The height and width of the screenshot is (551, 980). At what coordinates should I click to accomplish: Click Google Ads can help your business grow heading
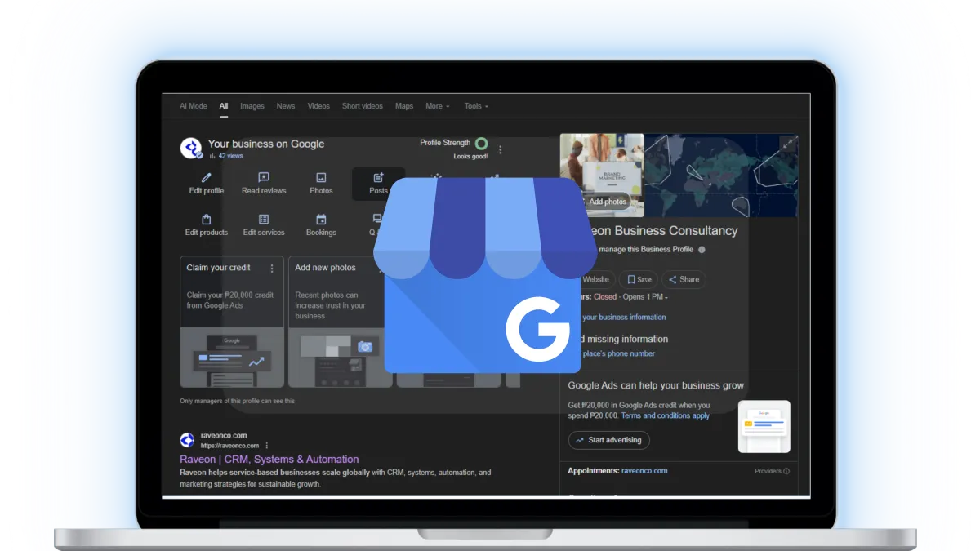(x=656, y=385)
